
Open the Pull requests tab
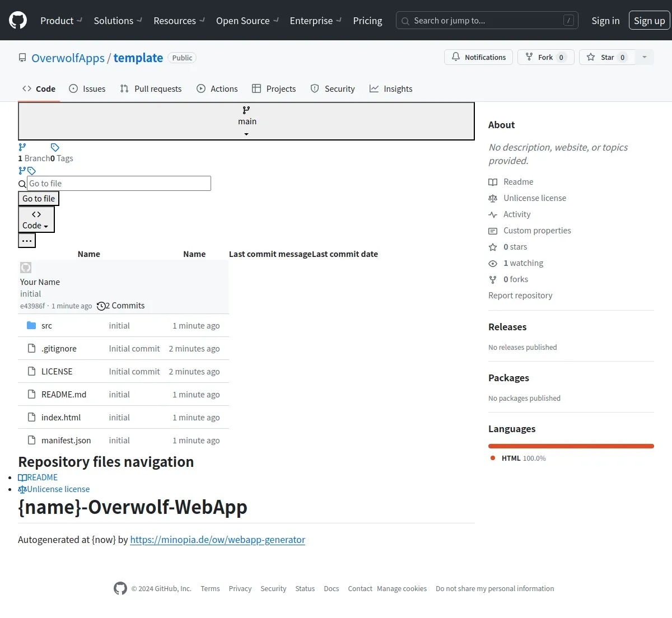tap(151, 88)
